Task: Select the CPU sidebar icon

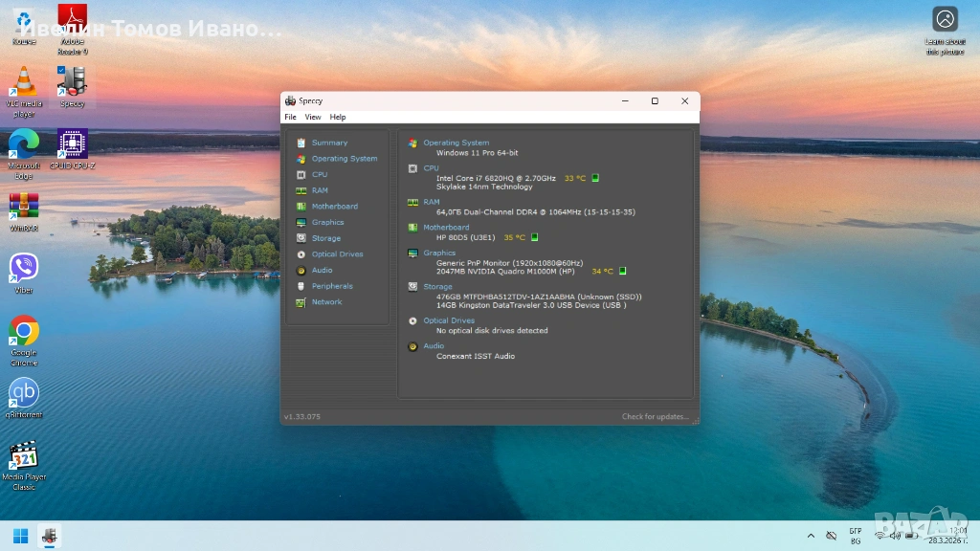Action: click(301, 175)
